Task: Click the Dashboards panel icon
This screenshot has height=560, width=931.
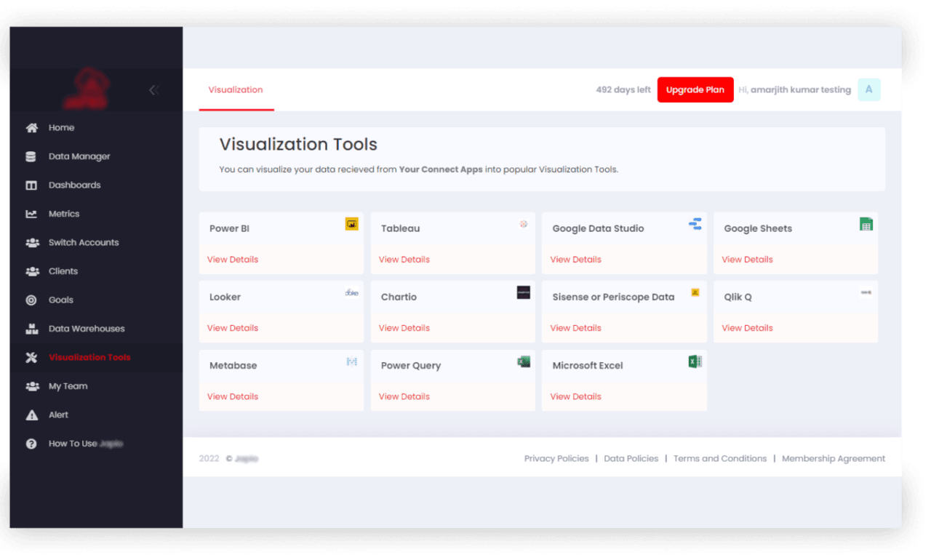Action: pos(31,185)
